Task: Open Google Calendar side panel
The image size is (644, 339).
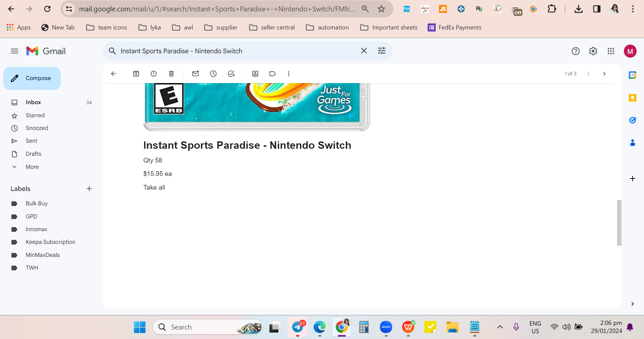Action: [x=633, y=75]
